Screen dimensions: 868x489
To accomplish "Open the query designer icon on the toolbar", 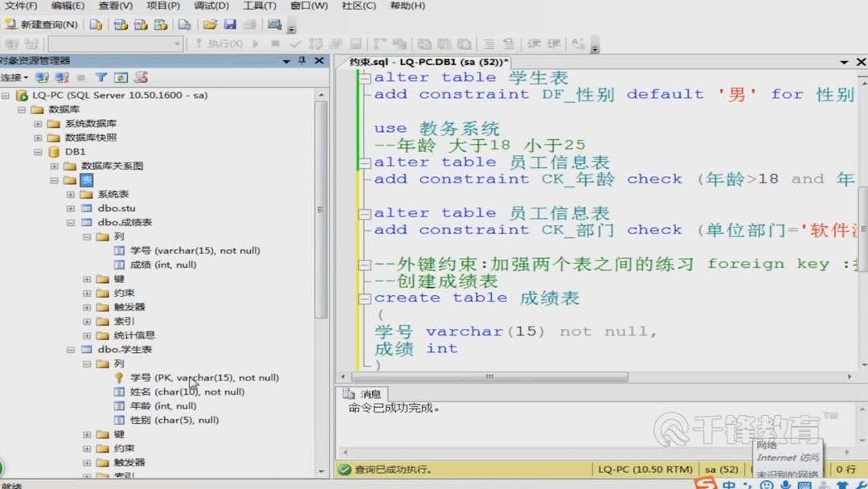I will [274, 25].
